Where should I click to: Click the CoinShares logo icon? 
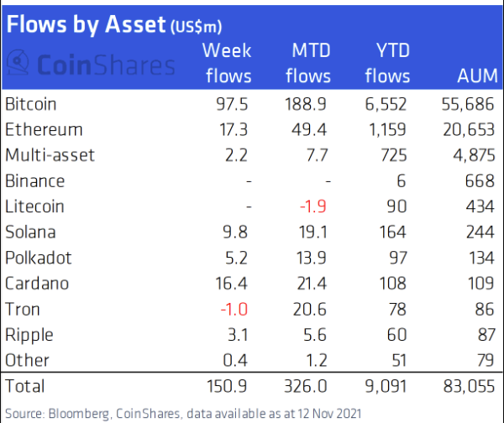tap(18, 62)
